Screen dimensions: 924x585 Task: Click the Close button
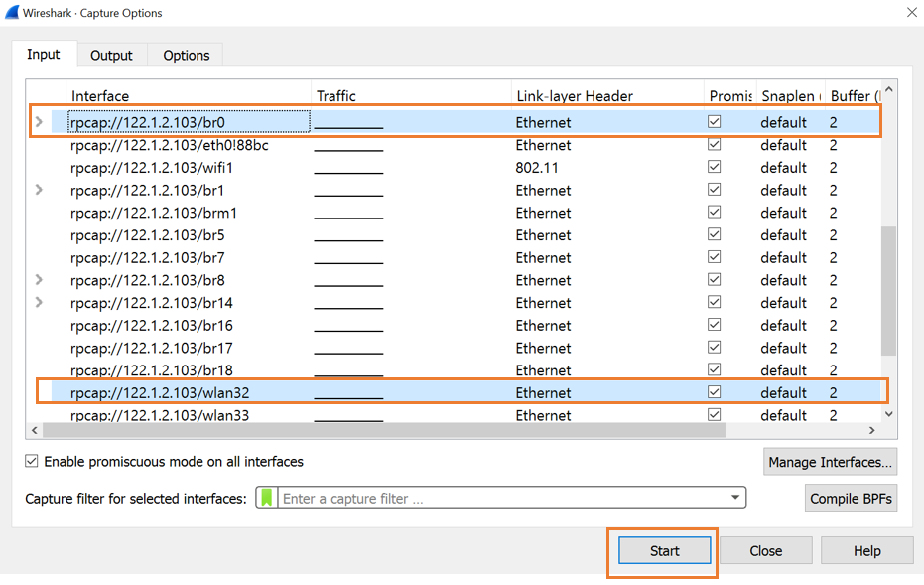point(765,551)
